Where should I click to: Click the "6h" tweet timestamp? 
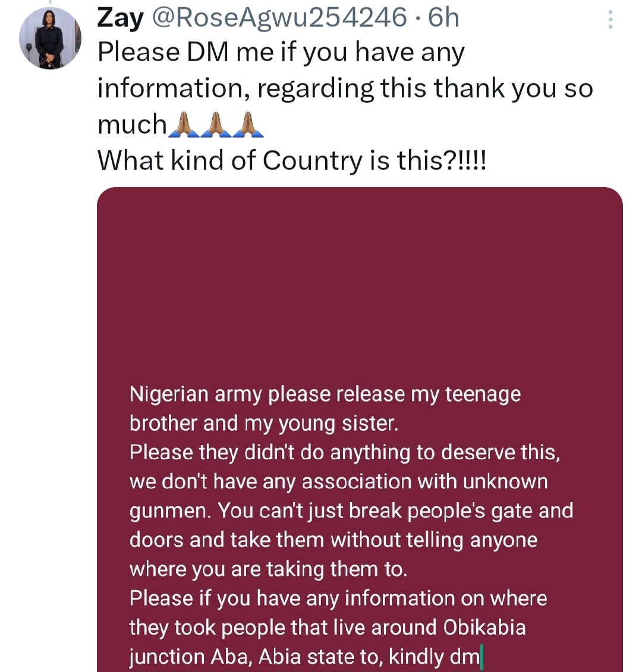[x=444, y=18]
